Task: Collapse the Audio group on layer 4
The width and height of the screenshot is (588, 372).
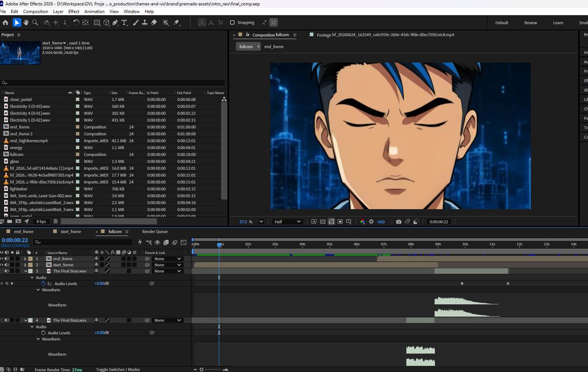Action: (x=32, y=326)
